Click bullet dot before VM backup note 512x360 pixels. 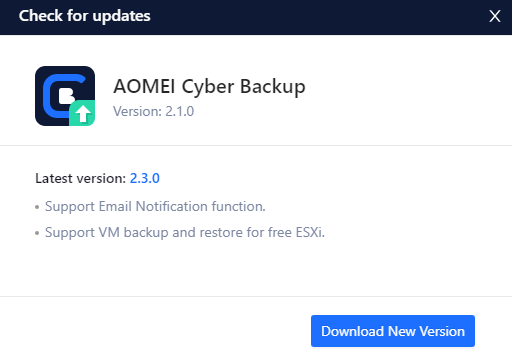pyautogui.click(x=37, y=233)
